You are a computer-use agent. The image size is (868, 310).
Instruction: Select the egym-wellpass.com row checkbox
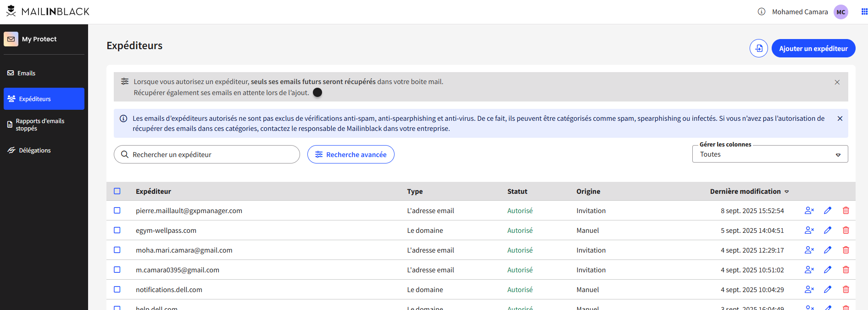[x=117, y=230]
